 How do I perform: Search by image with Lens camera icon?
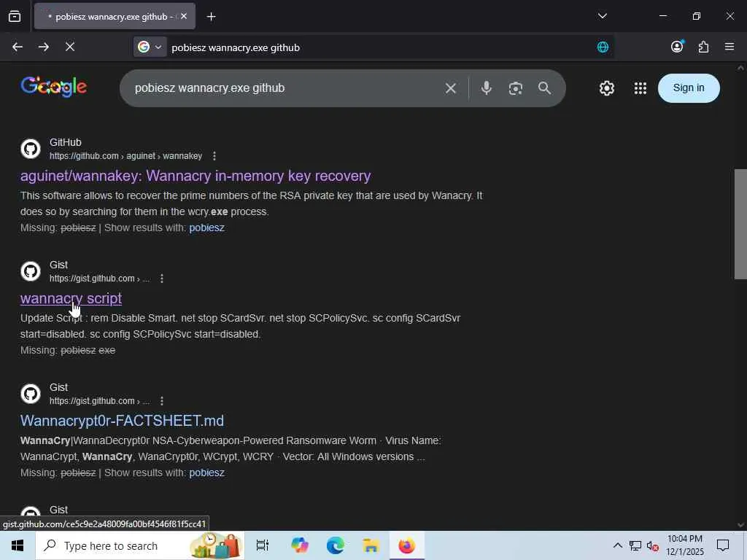click(516, 88)
